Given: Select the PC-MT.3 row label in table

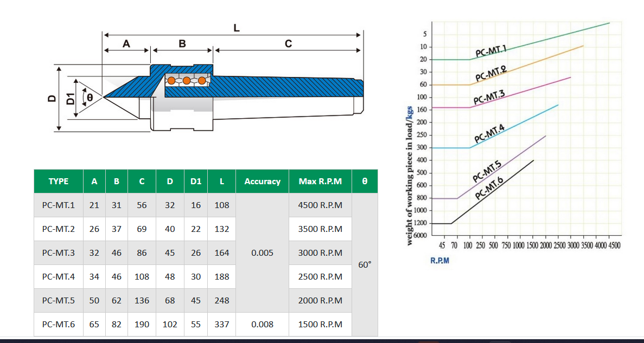Looking at the screenshot, I should click(58, 253).
